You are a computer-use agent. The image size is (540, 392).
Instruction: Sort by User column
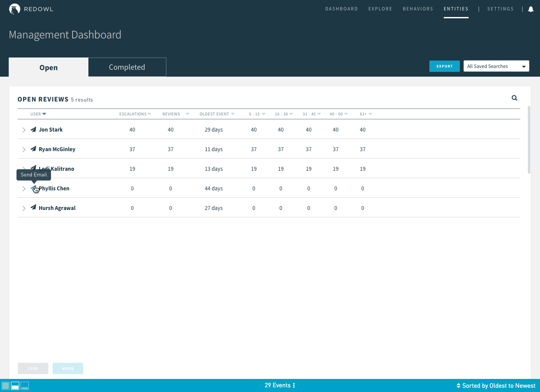[x=38, y=114]
